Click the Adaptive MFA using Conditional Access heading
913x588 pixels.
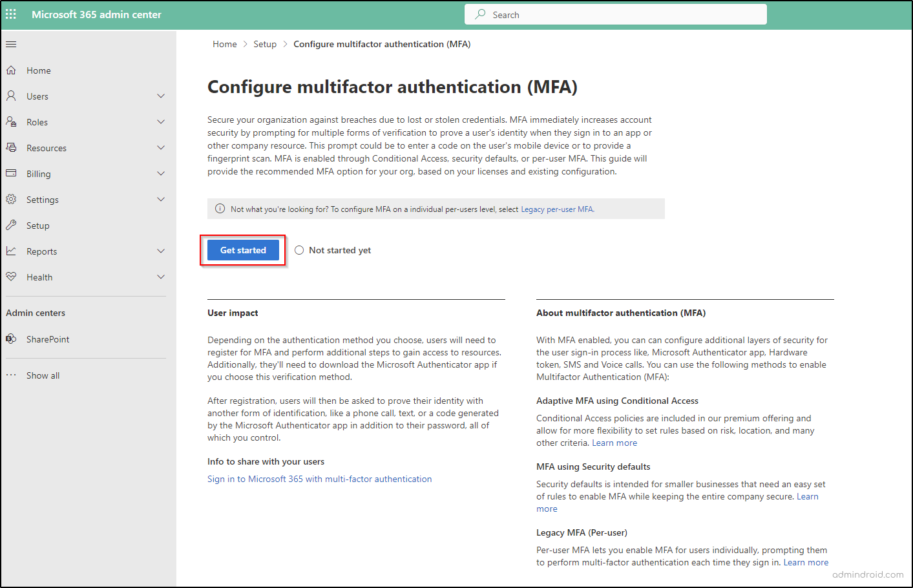(x=617, y=401)
